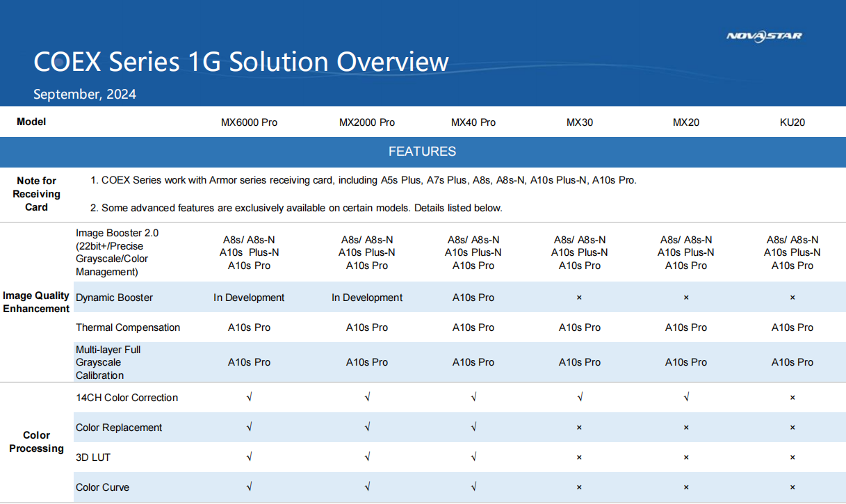846x504 pixels.
Task: Click "In Development" for MX6000 Pro Dynamic Booster
Action: [x=249, y=298]
